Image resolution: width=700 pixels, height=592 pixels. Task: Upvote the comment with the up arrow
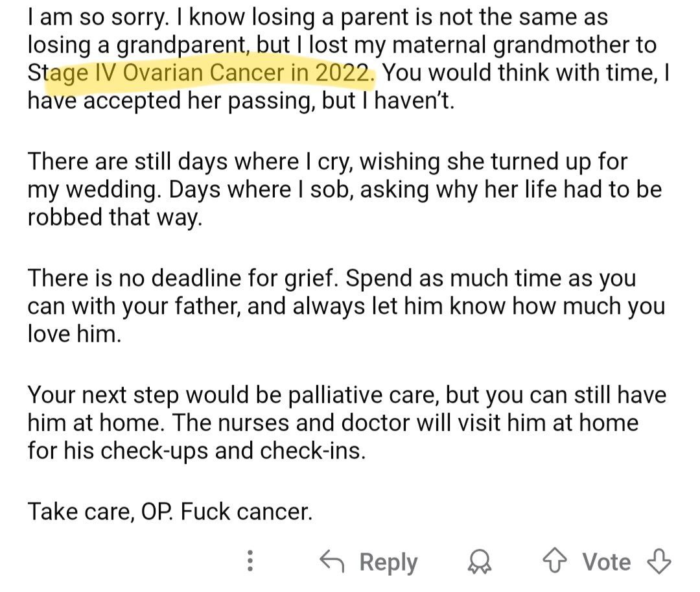point(554,561)
